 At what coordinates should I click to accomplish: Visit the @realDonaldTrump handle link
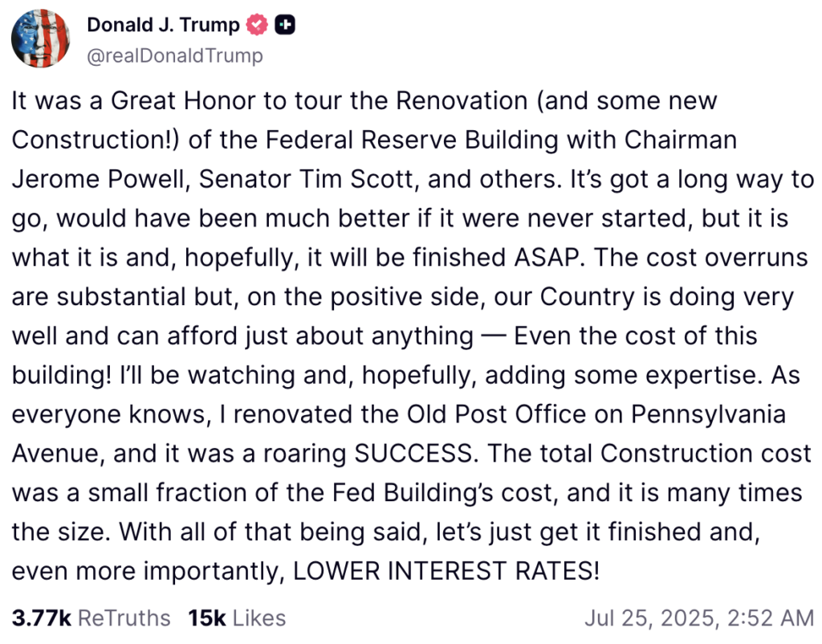(x=175, y=55)
